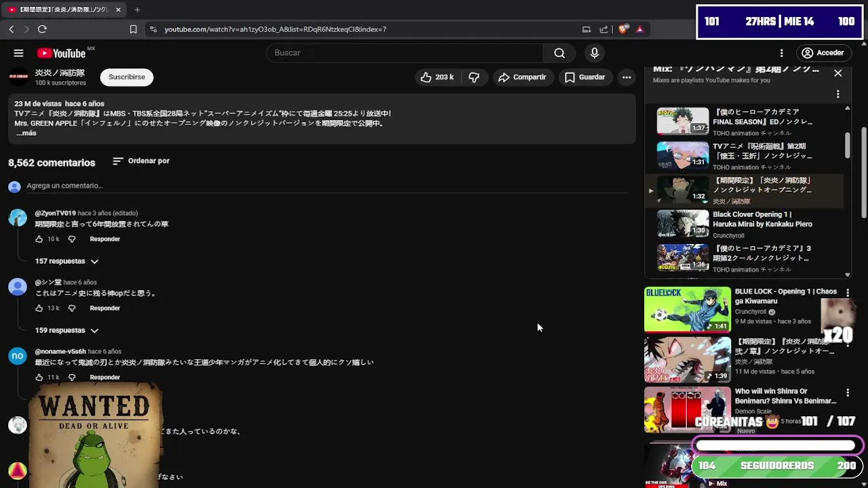
Task: Reply to the @ZyonTV019 comment
Action: (105, 239)
